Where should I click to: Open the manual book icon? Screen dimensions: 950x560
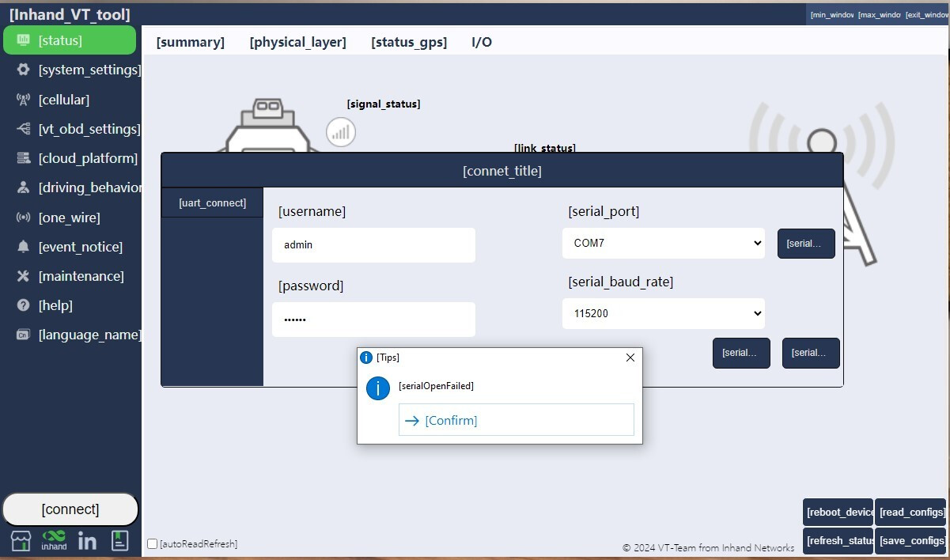click(119, 541)
